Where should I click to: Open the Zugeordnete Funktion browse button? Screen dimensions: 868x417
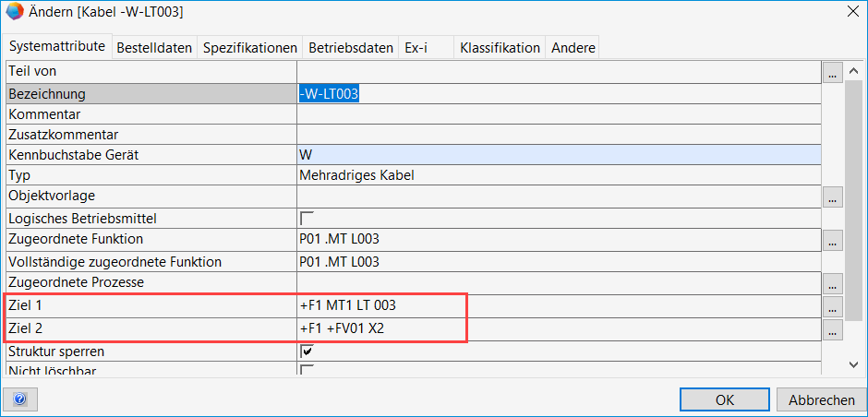tap(832, 240)
